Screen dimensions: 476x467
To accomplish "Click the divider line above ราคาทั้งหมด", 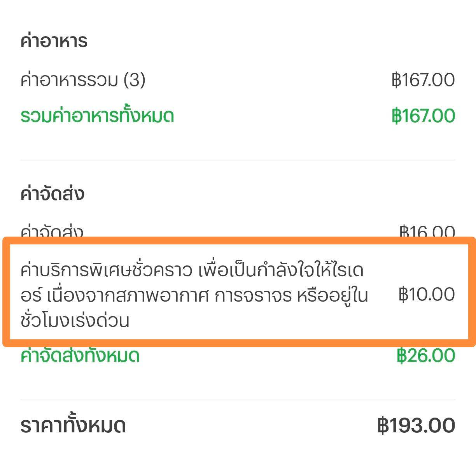I will click(238, 400).
